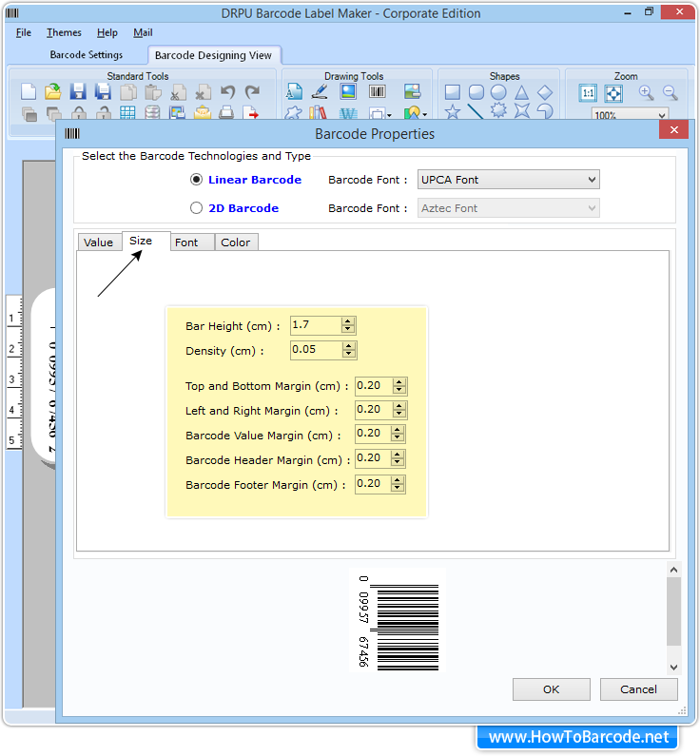Viewport: 700px width, 756px height.
Task: Switch to the Size tab
Action: coord(146,241)
